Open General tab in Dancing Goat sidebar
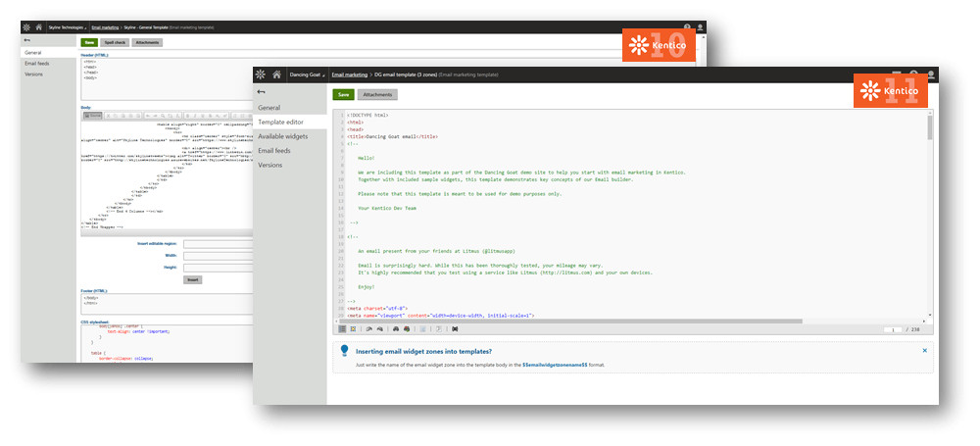 (x=290, y=108)
